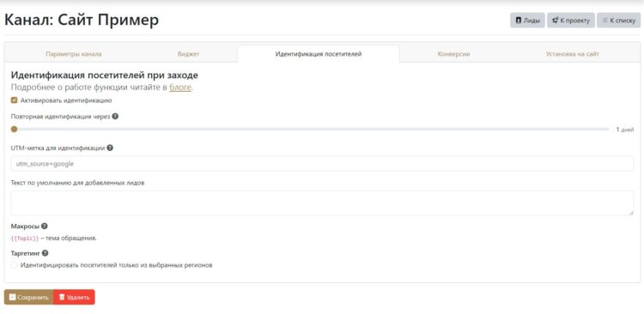Viewport: 644px width, 314px height.
Task: Delete the channel with Удалить
Action: pyautogui.click(x=74, y=297)
